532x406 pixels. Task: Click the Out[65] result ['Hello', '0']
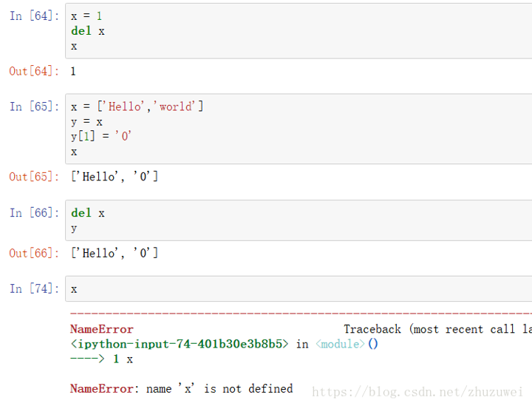click(x=115, y=177)
